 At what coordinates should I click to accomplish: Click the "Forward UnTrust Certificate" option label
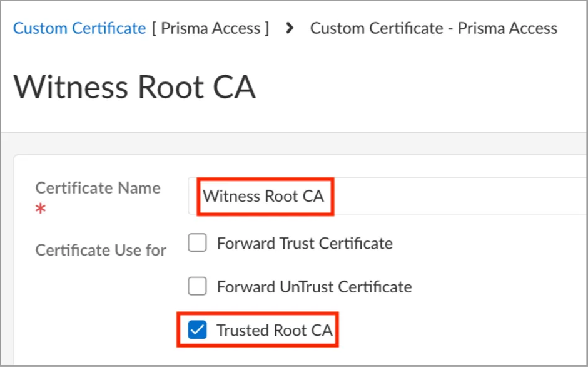pyautogui.click(x=314, y=287)
